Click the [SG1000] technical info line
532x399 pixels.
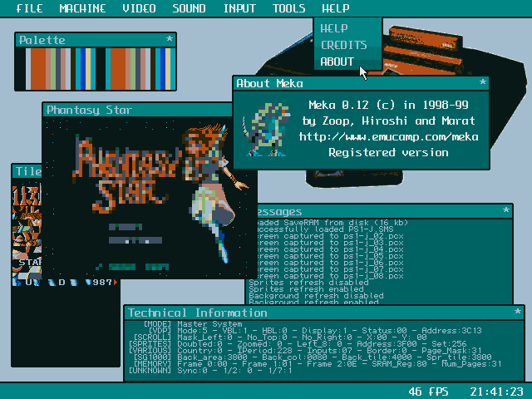[313, 357]
